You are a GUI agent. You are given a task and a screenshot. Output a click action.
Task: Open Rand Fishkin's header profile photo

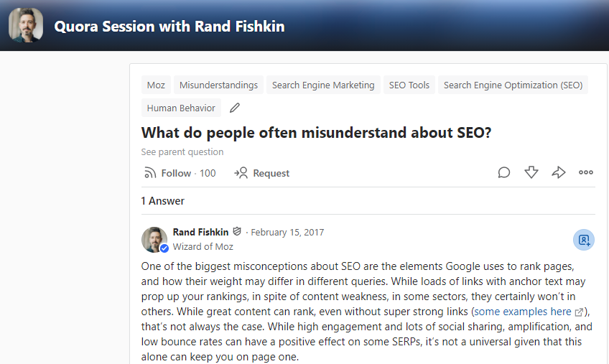tap(26, 25)
